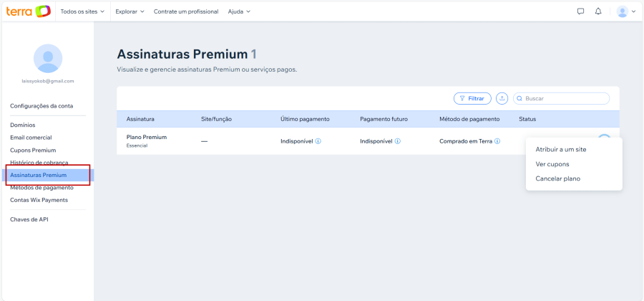Viewport: 644px width, 301px height.
Task: Click into the Buscar search field
Action: pos(565,98)
